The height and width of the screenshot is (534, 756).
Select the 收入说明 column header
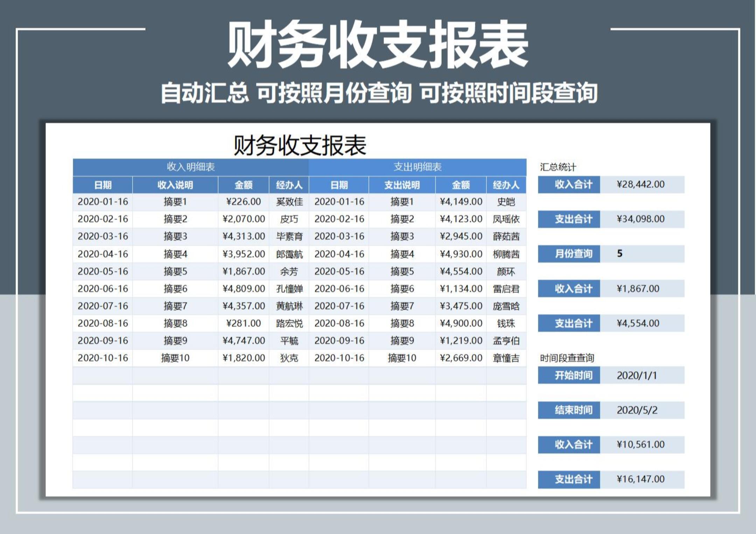tap(175, 185)
